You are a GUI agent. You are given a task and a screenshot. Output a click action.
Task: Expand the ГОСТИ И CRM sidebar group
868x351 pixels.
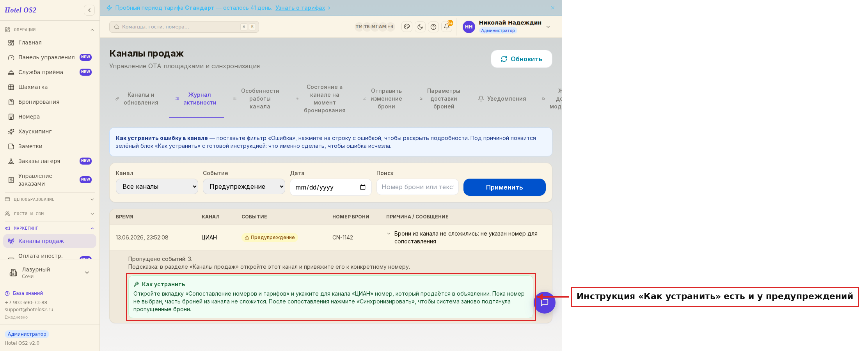tap(50, 214)
